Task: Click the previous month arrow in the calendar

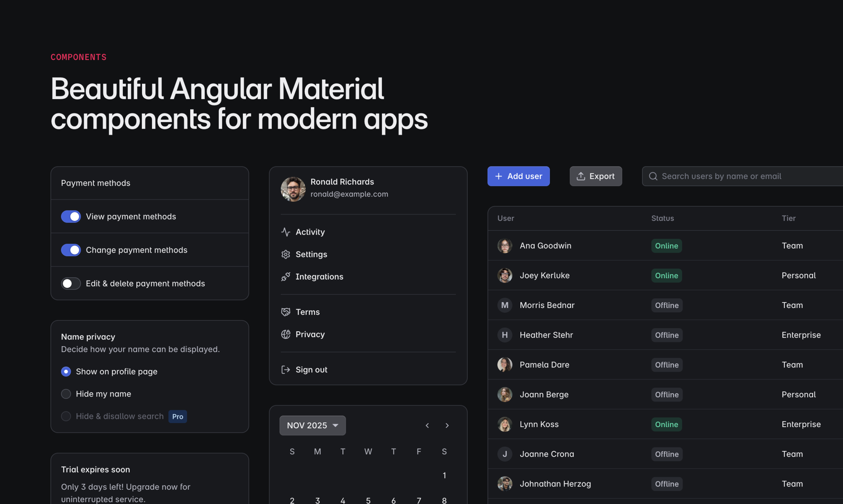Action: 427,425
